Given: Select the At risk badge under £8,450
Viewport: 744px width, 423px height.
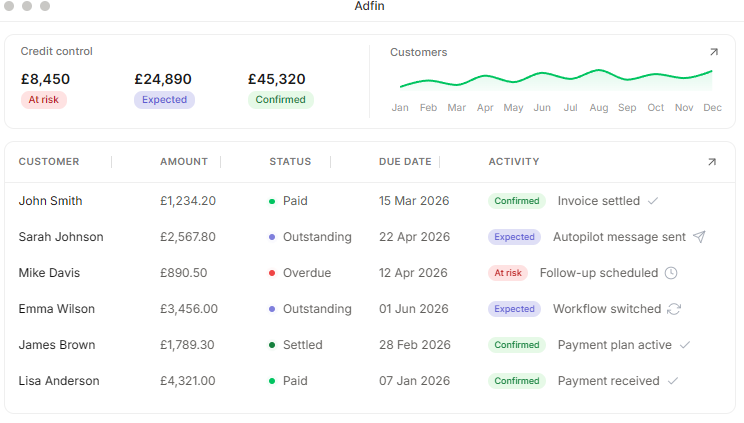Looking at the screenshot, I should 44,100.
